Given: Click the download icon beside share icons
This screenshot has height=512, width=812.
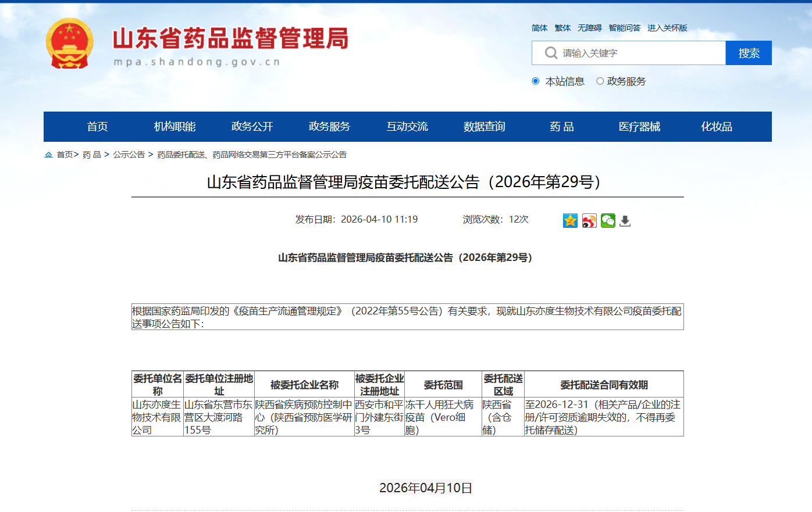Looking at the screenshot, I should (625, 221).
